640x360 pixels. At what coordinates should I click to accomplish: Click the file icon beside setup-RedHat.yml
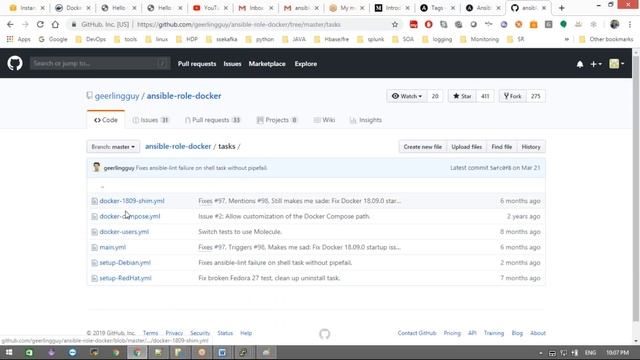click(x=94, y=278)
